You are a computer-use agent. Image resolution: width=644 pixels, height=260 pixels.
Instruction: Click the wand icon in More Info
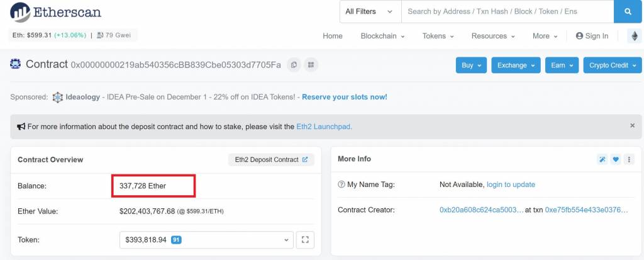[602, 159]
